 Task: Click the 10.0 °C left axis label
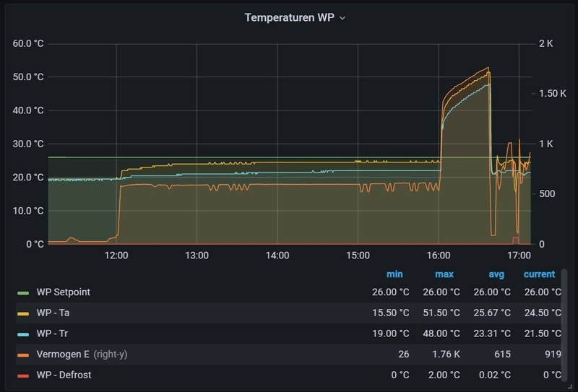point(28,211)
